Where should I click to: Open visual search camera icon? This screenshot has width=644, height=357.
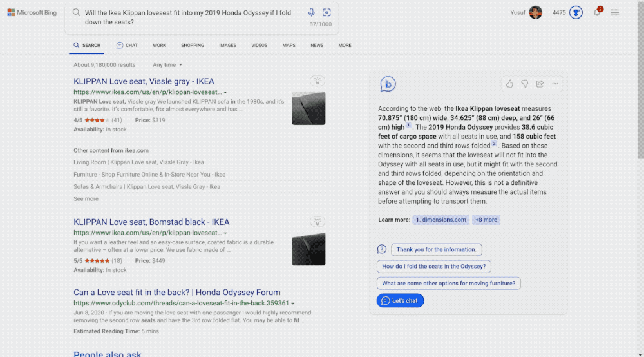coord(327,13)
